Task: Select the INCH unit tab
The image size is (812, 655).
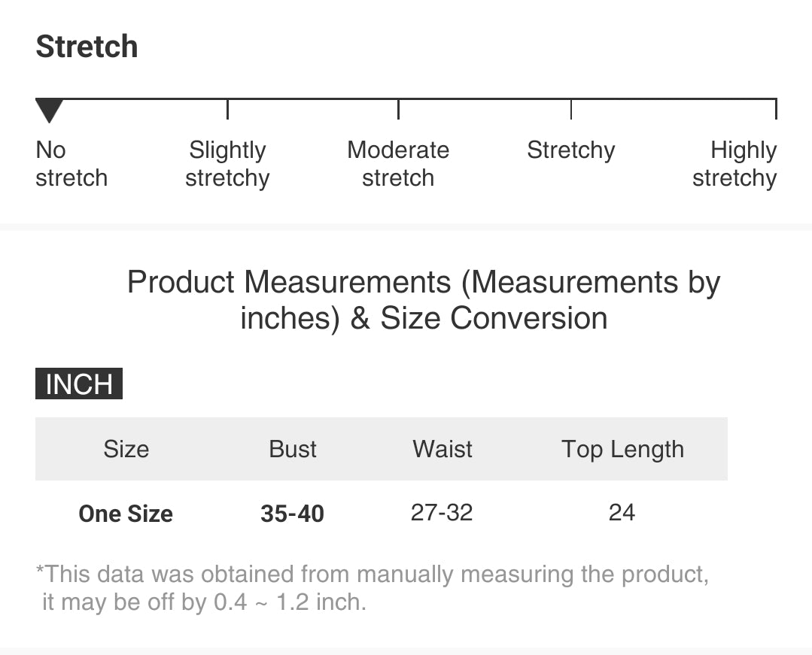Action: coord(79,384)
